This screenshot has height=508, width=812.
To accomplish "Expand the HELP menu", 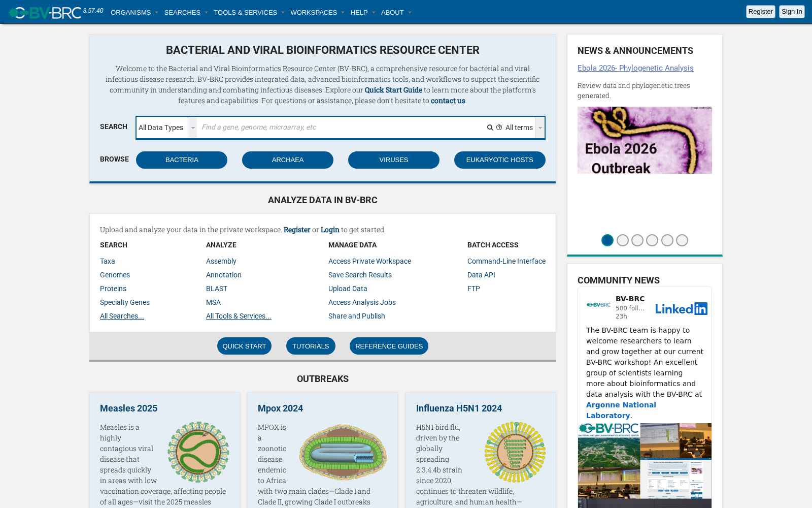I will pyautogui.click(x=363, y=12).
